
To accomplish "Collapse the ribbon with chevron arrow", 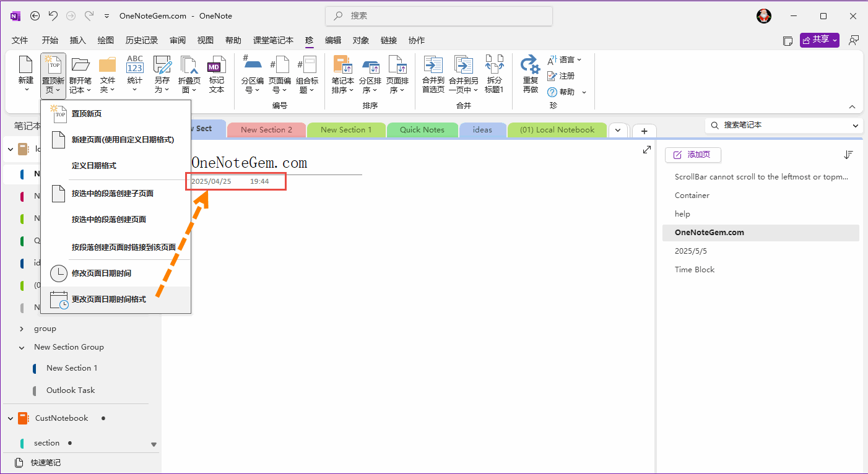I will (852, 106).
